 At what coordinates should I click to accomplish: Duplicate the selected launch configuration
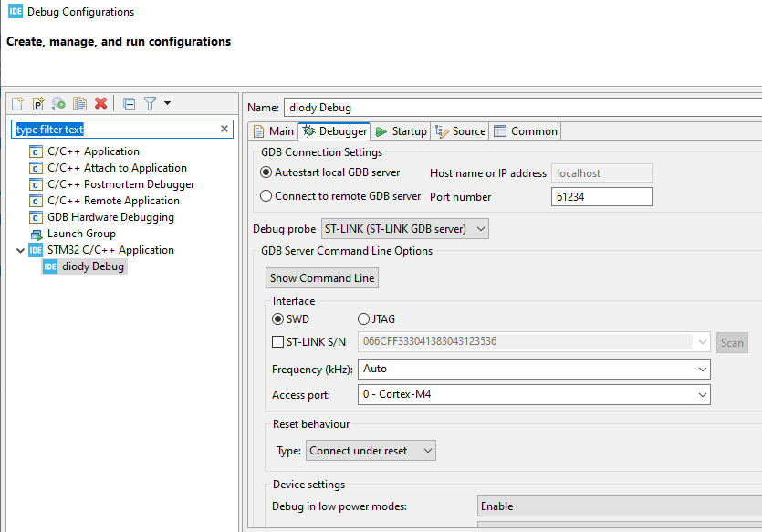(x=79, y=103)
